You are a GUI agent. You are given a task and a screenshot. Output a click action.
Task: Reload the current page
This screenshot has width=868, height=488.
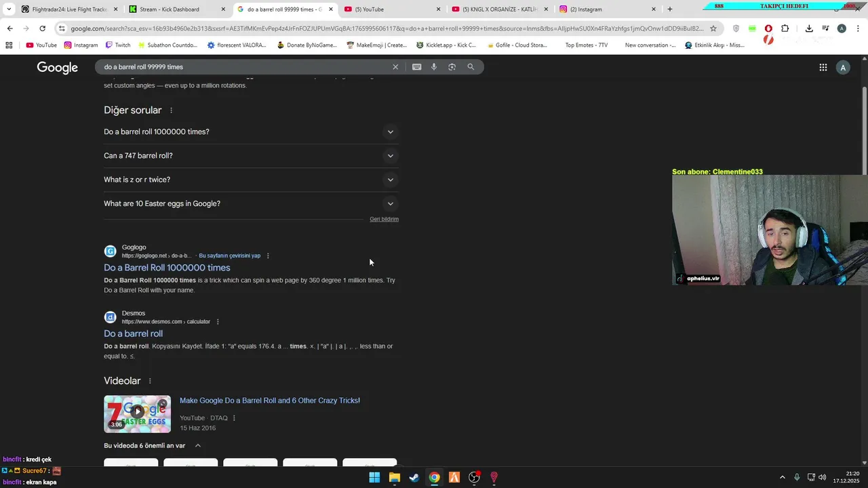[x=42, y=28]
